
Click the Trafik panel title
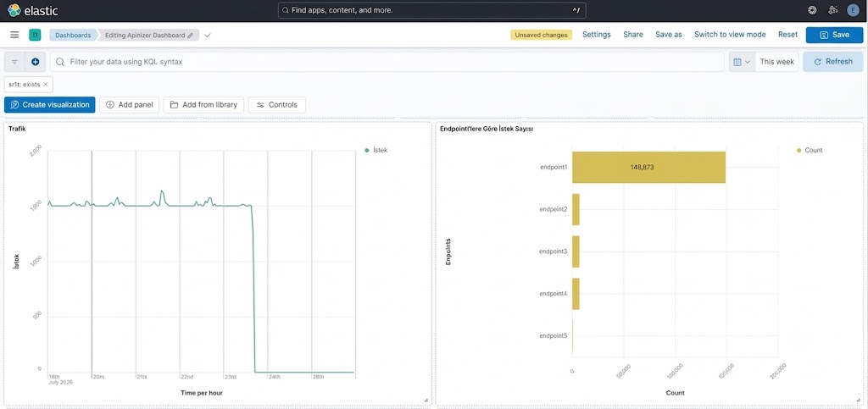click(x=17, y=129)
